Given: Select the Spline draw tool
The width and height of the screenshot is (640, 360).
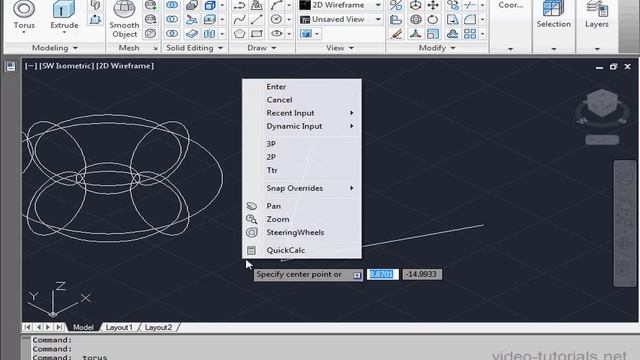Looking at the screenshot, I should coord(240,19).
